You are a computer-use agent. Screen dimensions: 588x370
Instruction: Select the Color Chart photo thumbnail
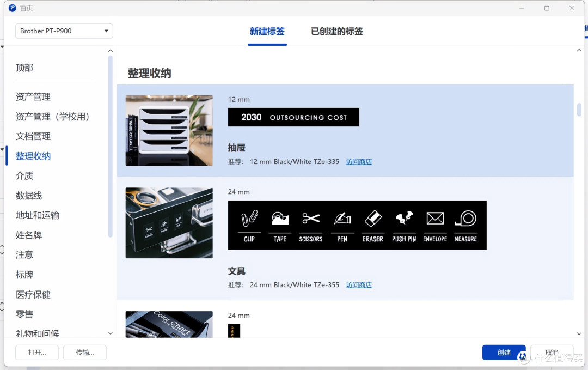pyautogui.click(x=169, y=324)
